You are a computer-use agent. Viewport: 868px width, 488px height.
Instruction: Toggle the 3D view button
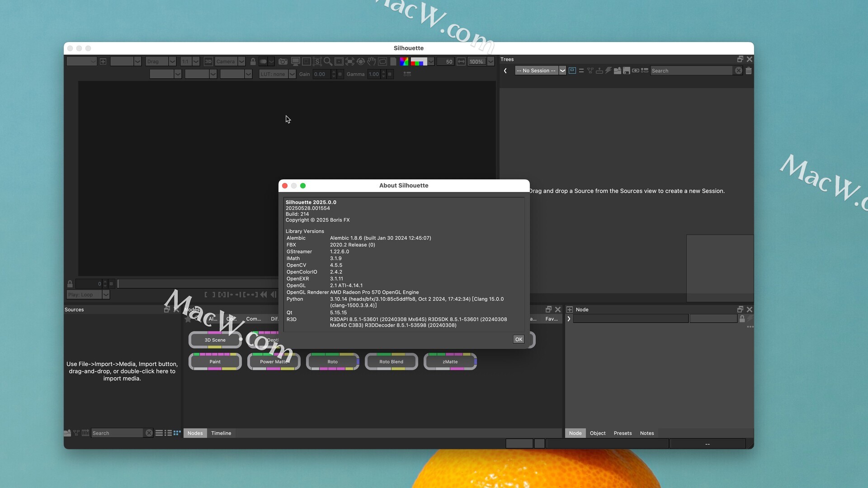point(208,61)
